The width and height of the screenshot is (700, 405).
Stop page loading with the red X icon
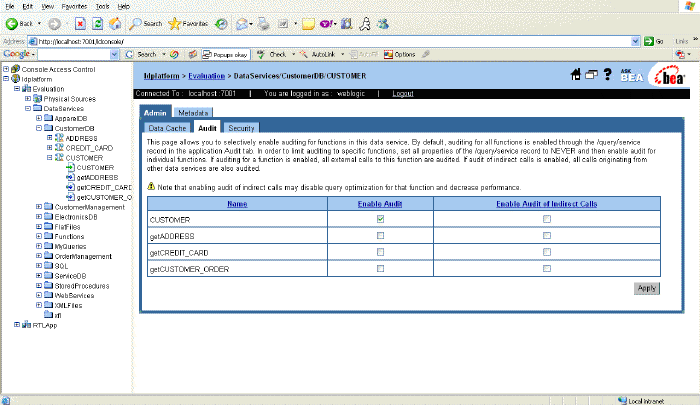pyautogui.click(x=80, y=24)
